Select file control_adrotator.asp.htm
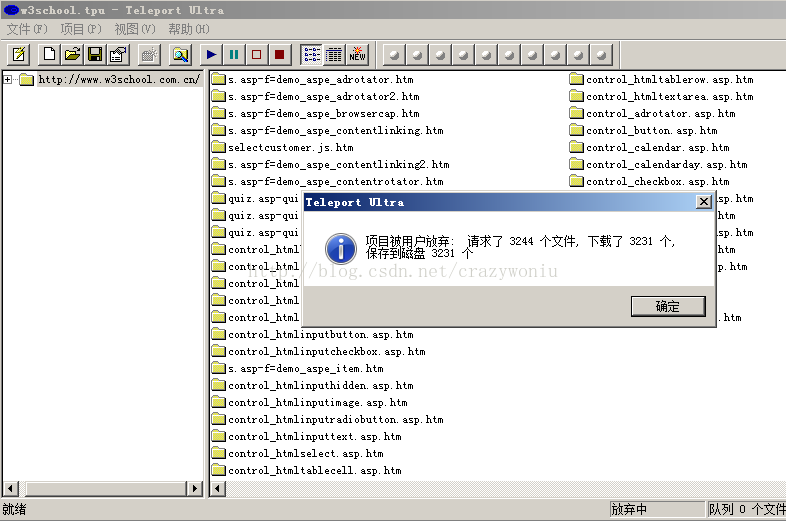The height and width of the screenshot is (521, 786). (661, 113)
